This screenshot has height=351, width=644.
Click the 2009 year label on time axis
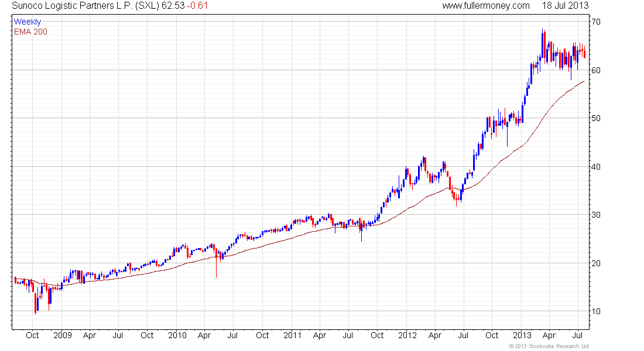coord(63,335)
